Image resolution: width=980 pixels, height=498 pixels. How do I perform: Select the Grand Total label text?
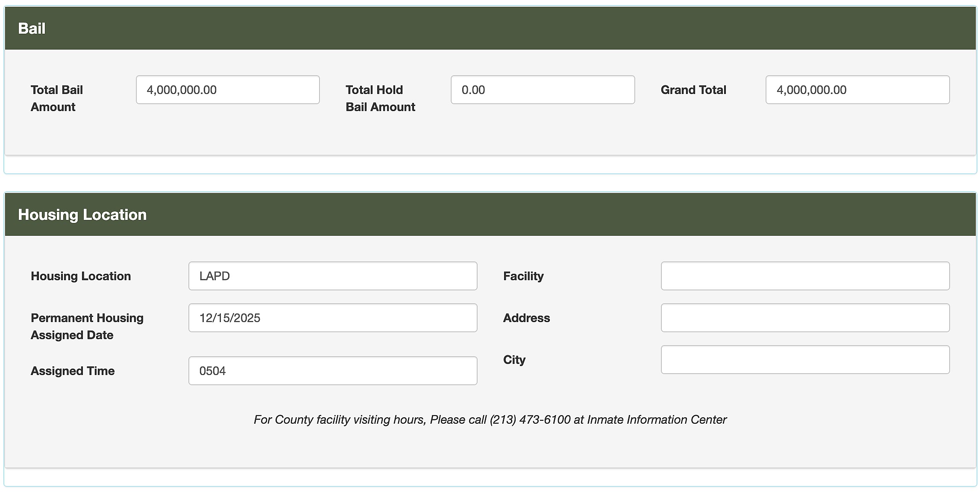[x=693, y=90]
